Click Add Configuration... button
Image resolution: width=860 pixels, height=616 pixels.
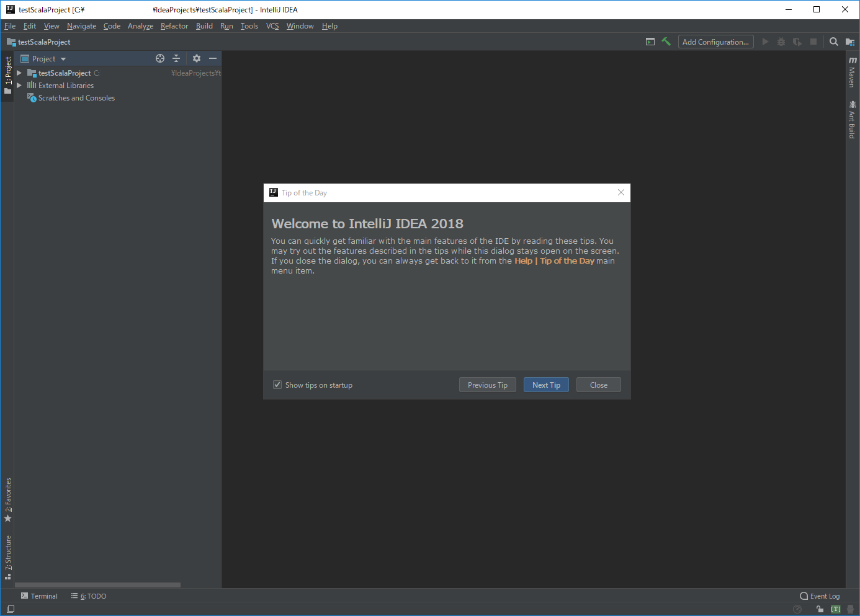pos(716,42)
